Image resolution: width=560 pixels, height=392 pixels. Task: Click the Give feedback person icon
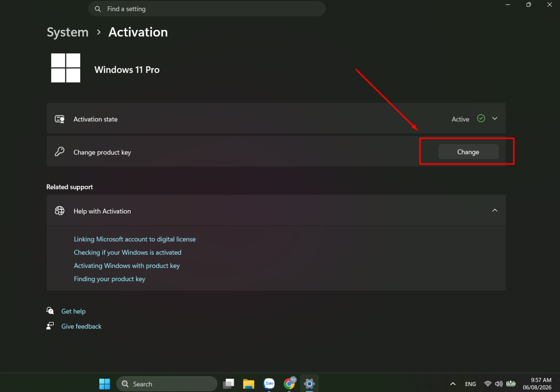50,326
